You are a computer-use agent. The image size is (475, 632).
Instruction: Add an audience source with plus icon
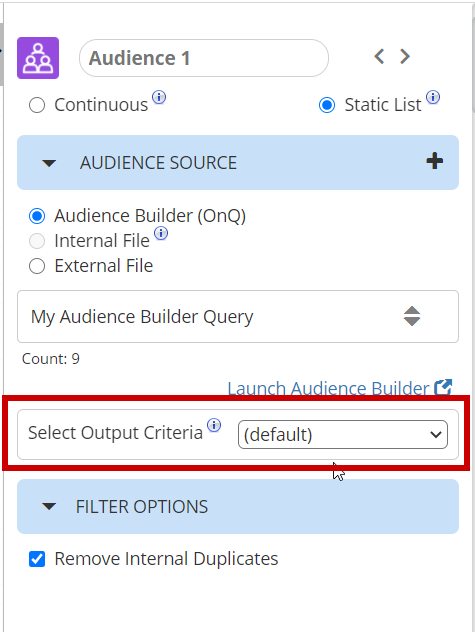pyautogui.click(x=435, y=161)
